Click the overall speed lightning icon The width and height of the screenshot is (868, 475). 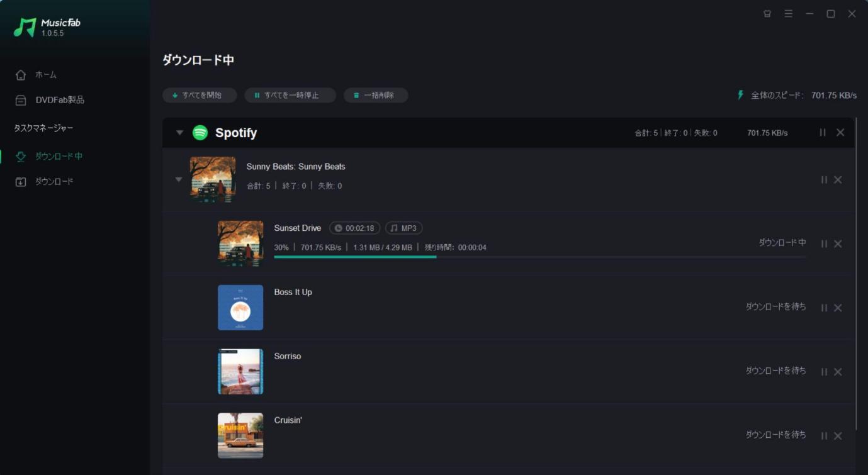click(x=741, y=95)
